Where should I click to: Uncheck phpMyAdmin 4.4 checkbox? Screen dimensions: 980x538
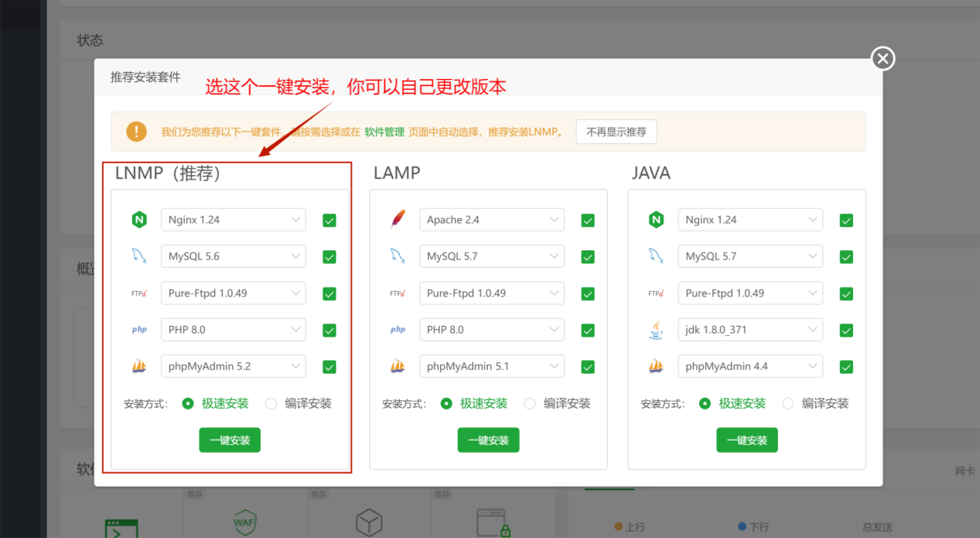[846, 367]
